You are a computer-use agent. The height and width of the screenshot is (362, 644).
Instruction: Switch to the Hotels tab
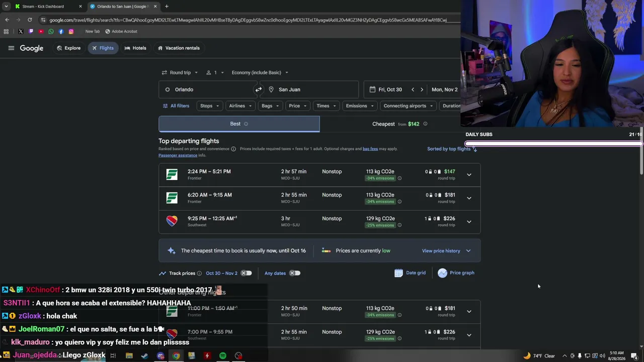(x=135, y=48)
